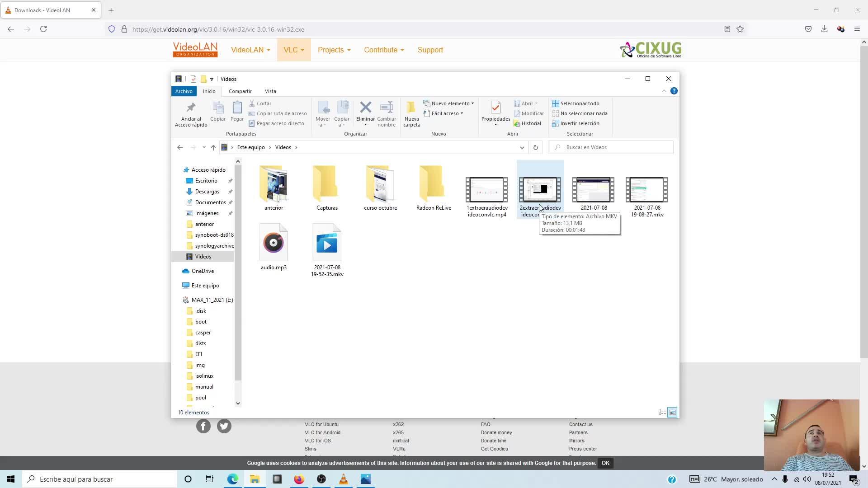Click the Eliminar (delete) ribbon icon
Viewport: 868px width, 488px height.
tap(365, 108)
